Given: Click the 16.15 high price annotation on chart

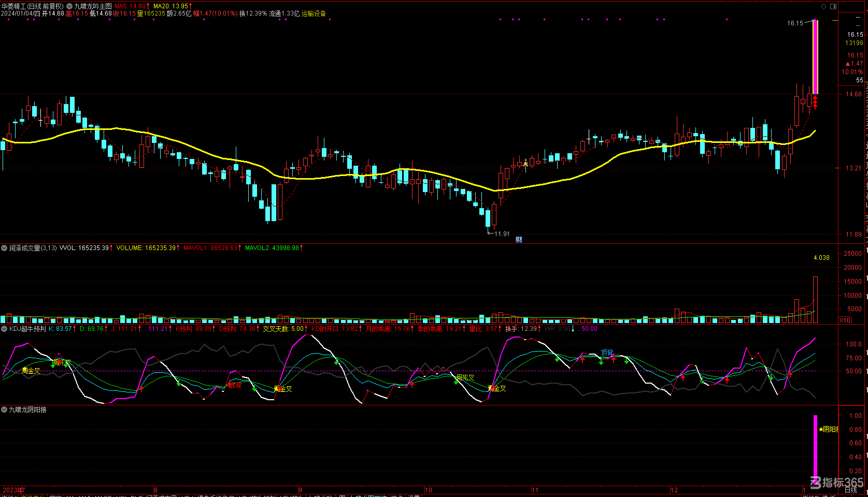Looking at the screenshot, I should [795, 23].
